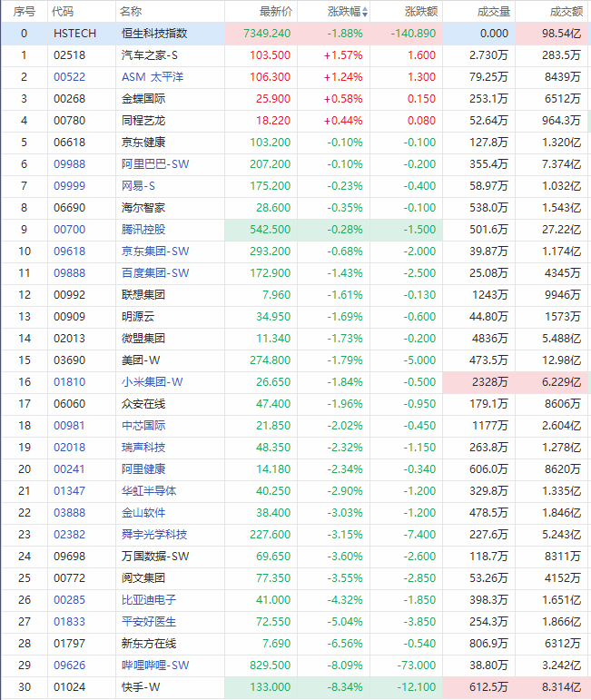Screen dimensions: 591x700
Task: Select 微盟集团 row
Action: pos(295,339)
